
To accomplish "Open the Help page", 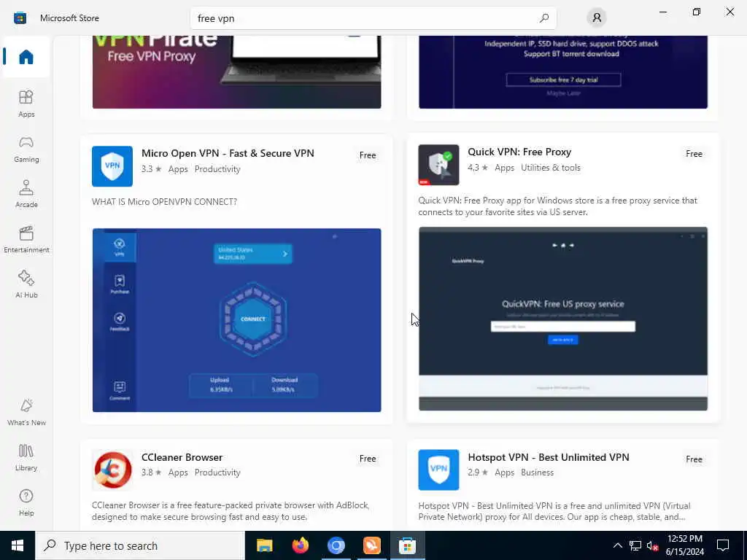I will pyautogui.click(x=26, y=502).
